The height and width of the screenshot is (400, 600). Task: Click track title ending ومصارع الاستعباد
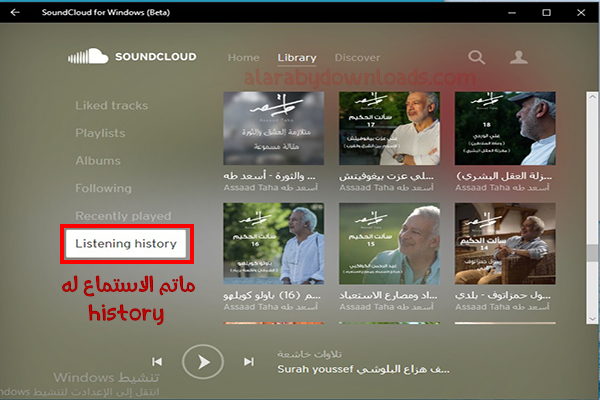[x=388, y=295]
